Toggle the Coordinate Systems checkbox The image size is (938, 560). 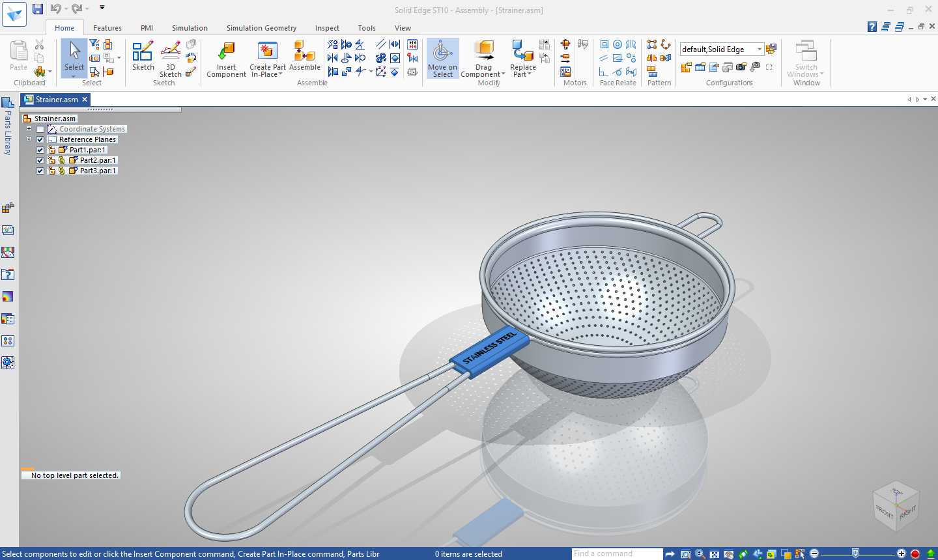(40, 129)
